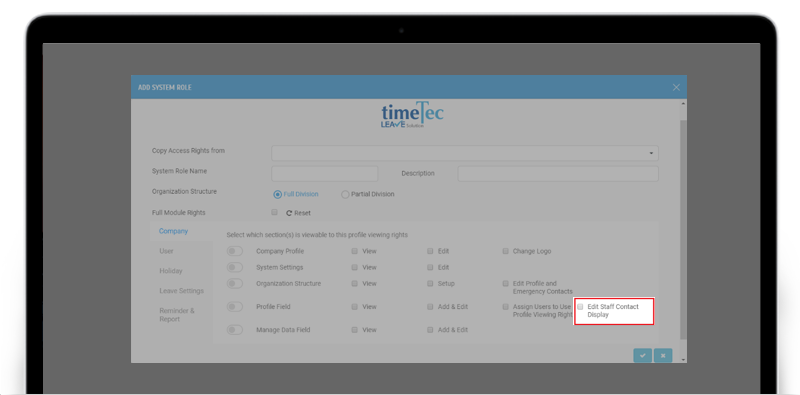Check View for System Settings
Viewport: 800px width, 395px height.
tap(354, 267)
